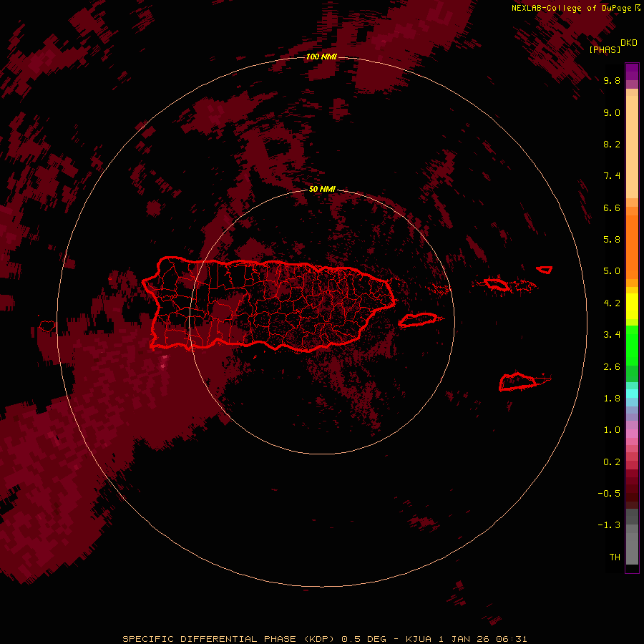
Task: Pick the cyan color bar segment
Action: (632, 393)
